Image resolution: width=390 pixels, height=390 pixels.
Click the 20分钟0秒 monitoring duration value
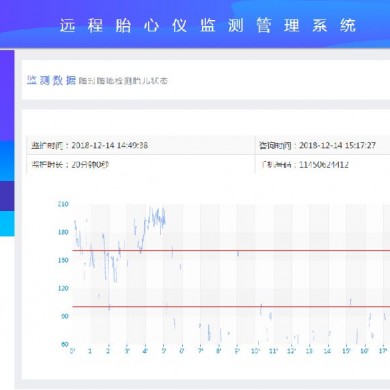(90, 165)
